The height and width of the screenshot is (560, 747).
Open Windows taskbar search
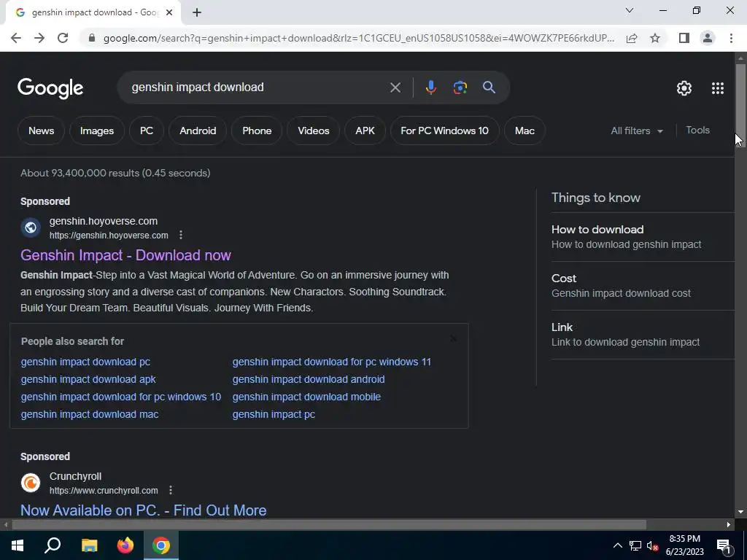tap(53, 545)
